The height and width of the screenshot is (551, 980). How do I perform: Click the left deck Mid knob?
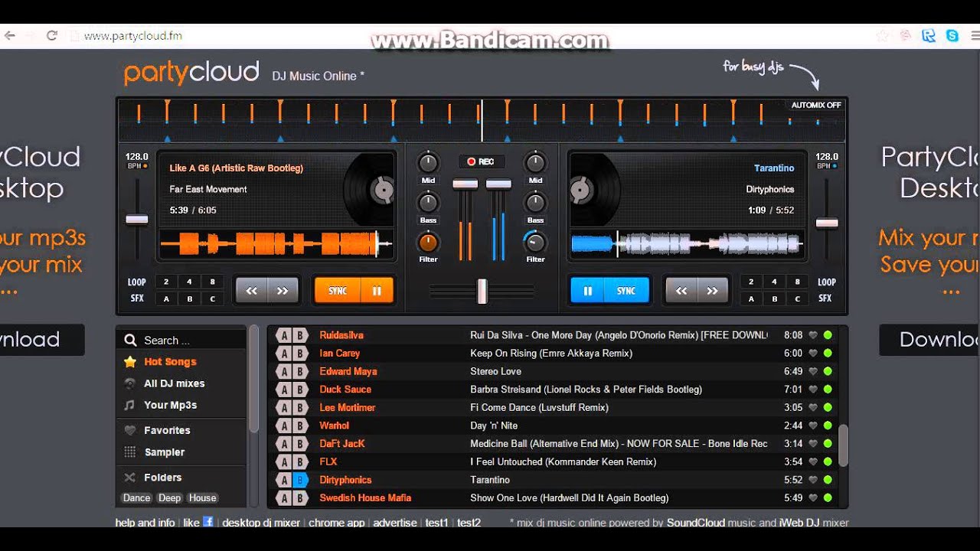click(x=428, y=162)
